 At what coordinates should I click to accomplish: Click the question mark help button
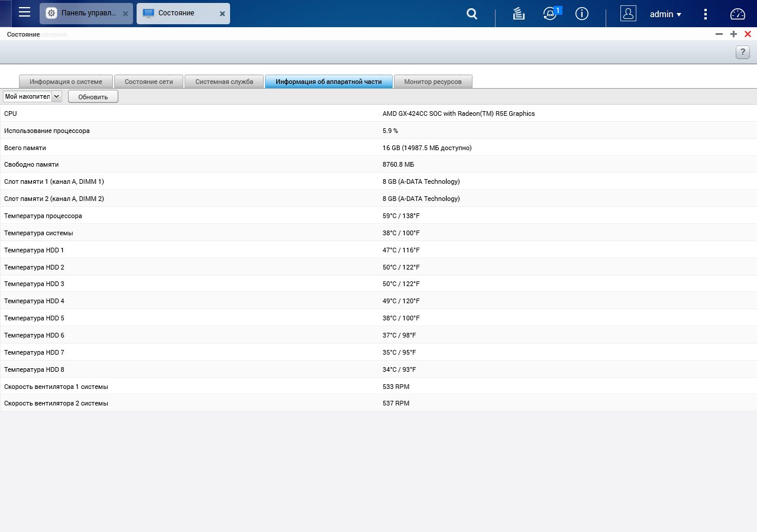coord(742,52)
